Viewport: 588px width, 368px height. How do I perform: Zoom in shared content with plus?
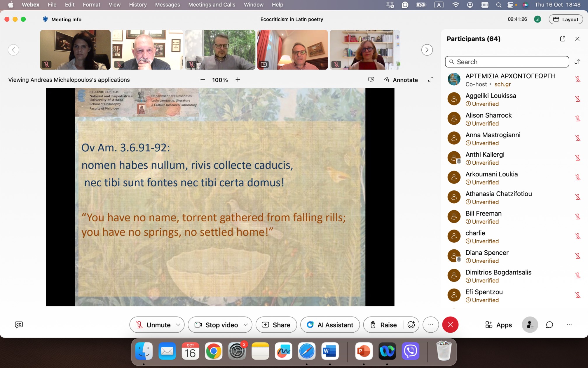point(238,80)
